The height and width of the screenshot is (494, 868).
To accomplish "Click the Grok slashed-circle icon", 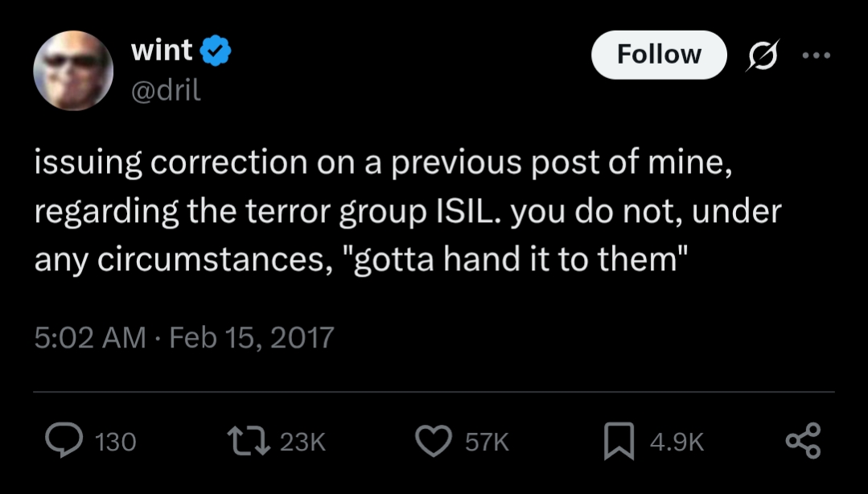I will click(762, 56).
